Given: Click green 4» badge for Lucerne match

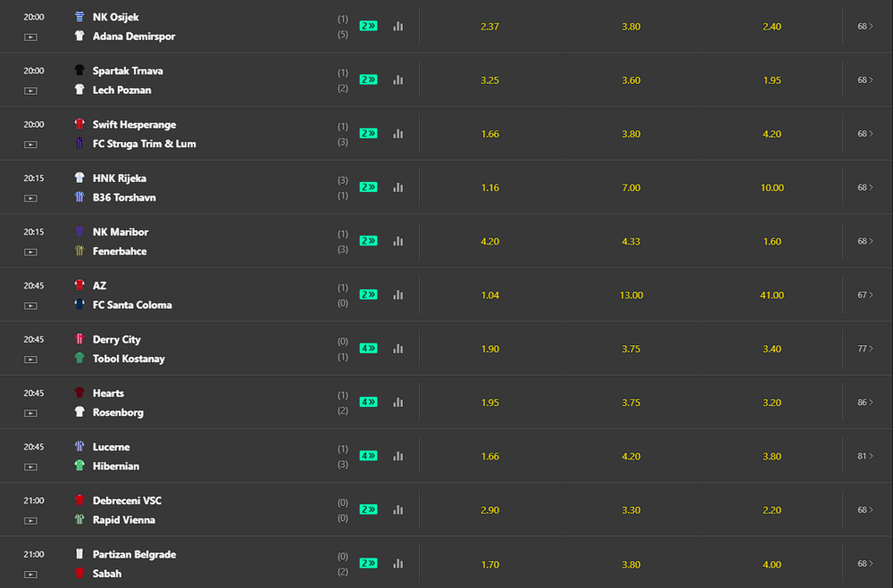Looking at the screenshot, I should click(369, 456).
